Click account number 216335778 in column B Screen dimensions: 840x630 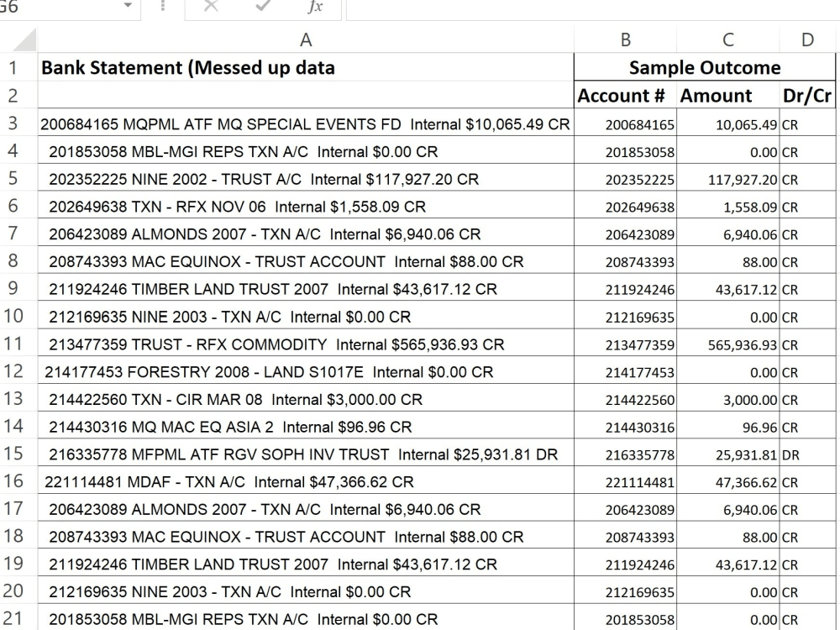tap(625, 454)
